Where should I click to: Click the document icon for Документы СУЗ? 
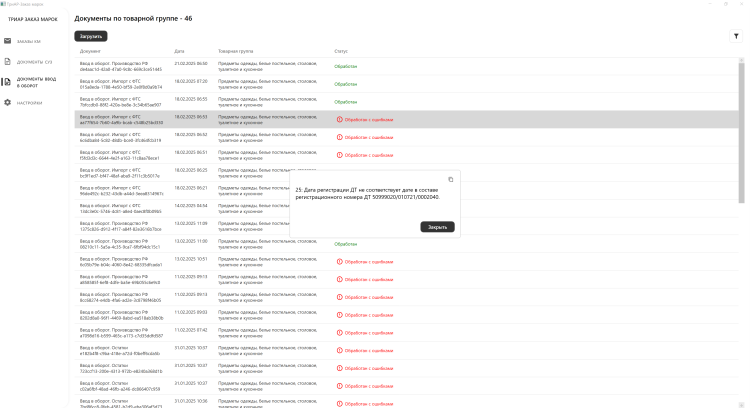click(x=8, y=61)
